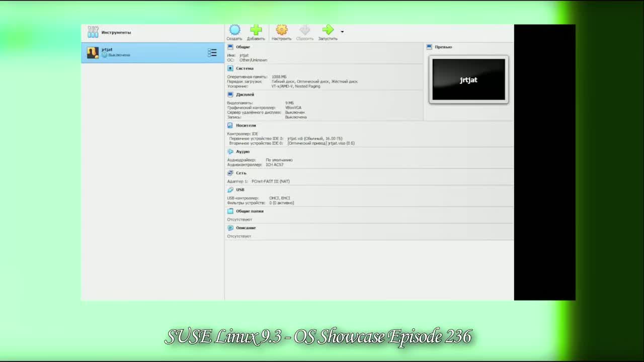Click Отсутствует under Описание
This screenshot has width=644, height=362.
(x=239, y=236)
